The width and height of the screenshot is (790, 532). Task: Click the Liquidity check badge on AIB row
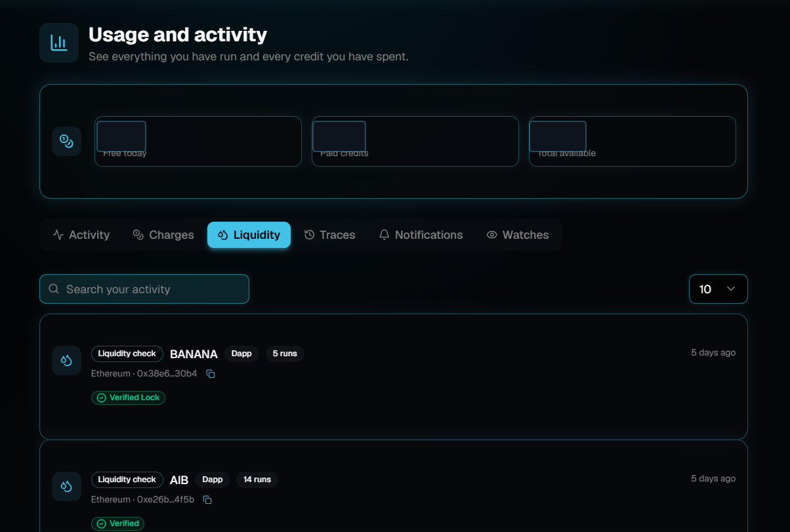point(127,480)
